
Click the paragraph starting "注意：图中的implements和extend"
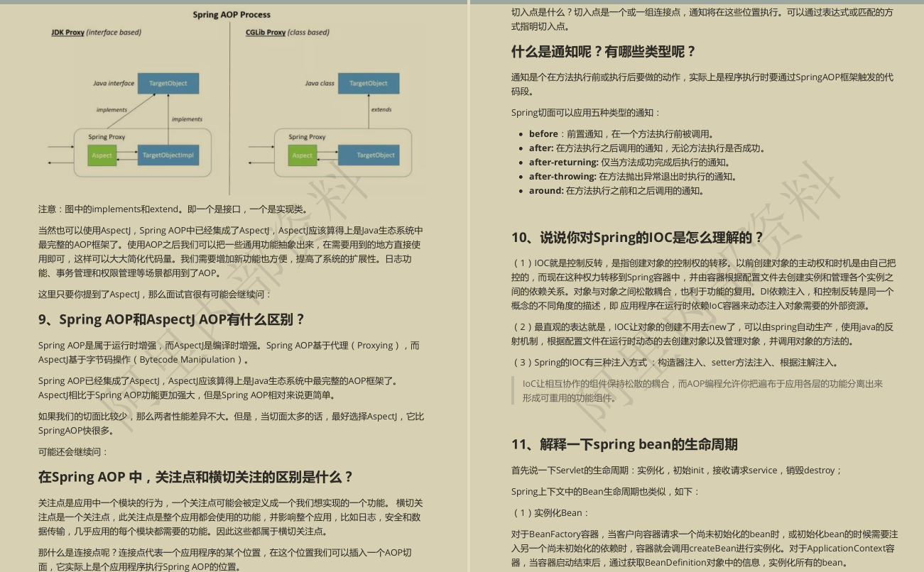click(x=173, y=209)
